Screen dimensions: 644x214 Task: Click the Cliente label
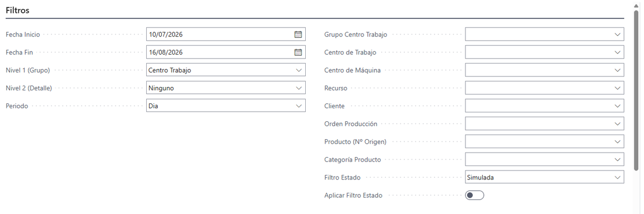pos(335,106)
